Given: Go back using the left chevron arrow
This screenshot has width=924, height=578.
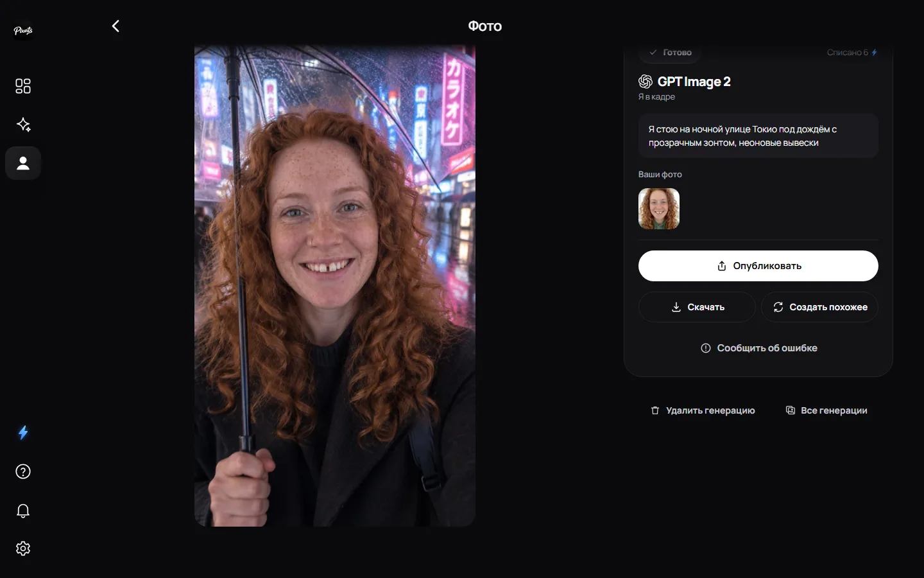Looking at the screenshot, I should [116, 26].
